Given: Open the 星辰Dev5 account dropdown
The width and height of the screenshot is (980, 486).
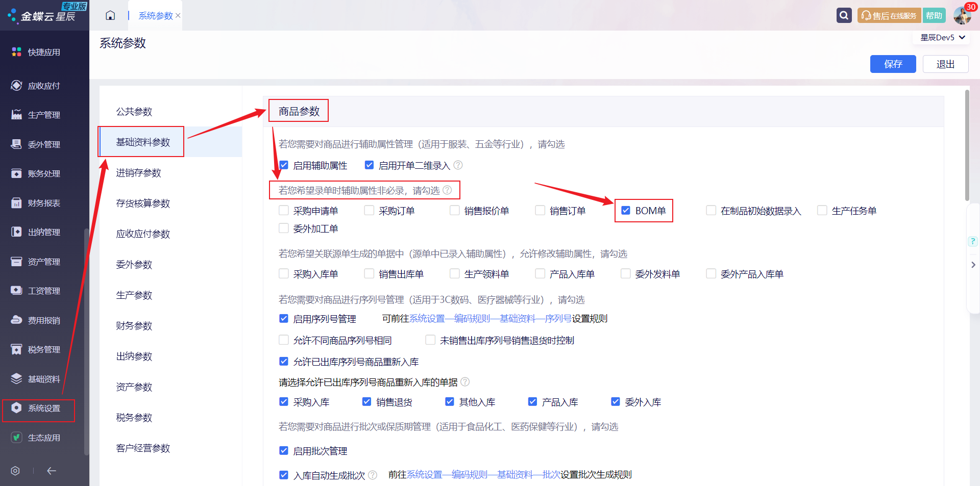Looking at the screenshot, I should (942, 37).
